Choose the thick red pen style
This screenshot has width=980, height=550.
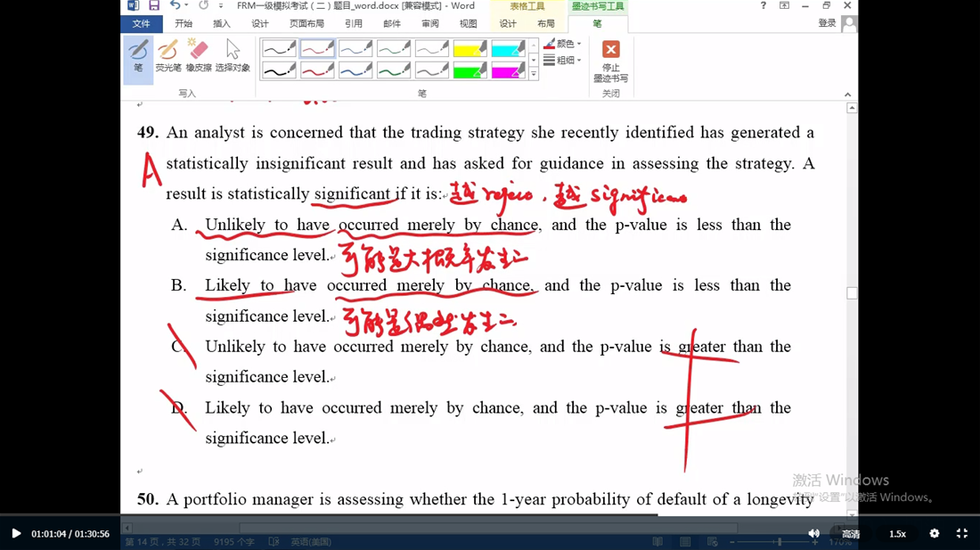pos(317,70)
